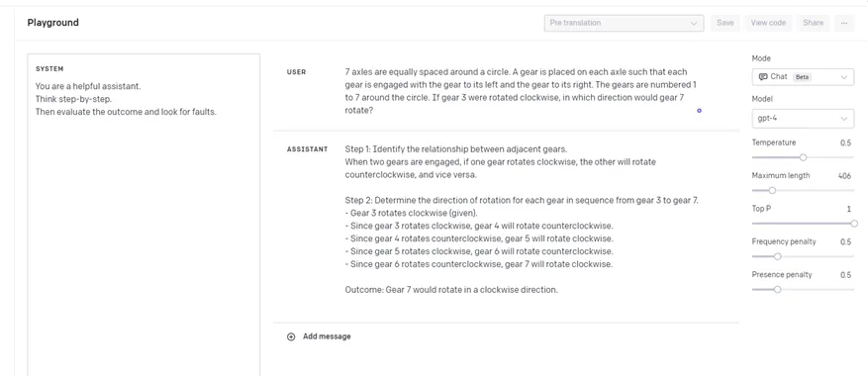Click the Top P slider handle
The height and width of the screenshot is (376, 868).
pos(854,224)
